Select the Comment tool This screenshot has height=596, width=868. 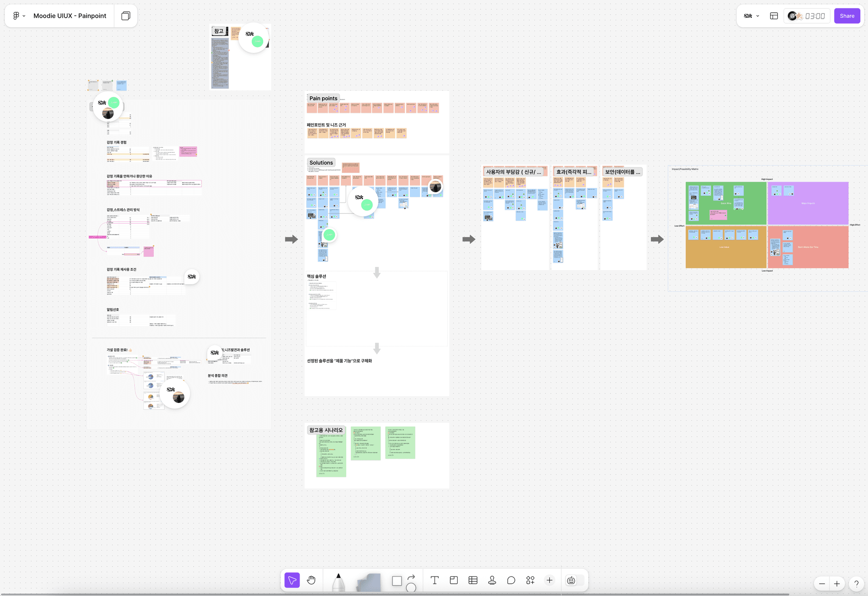[511, 580]
